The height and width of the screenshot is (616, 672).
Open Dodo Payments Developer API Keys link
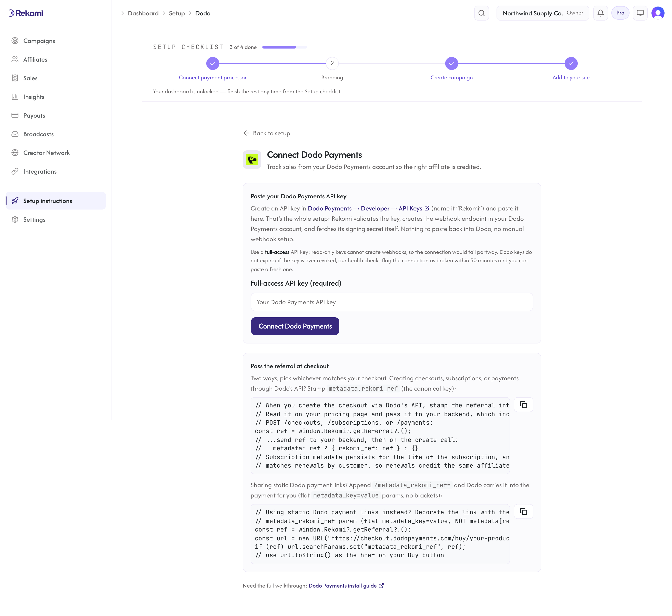pyautogui.click(x=368, y=208)
